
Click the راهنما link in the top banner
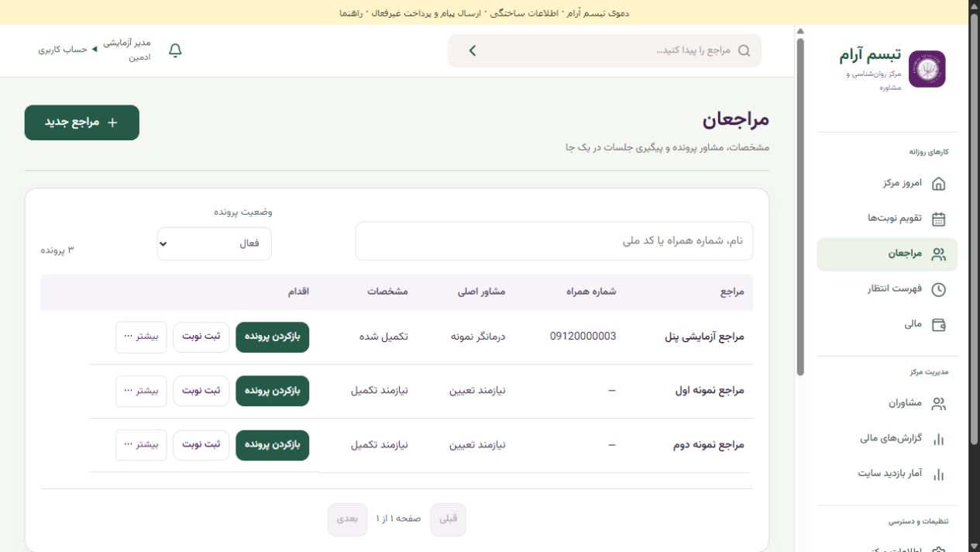[x=352, y=13]
